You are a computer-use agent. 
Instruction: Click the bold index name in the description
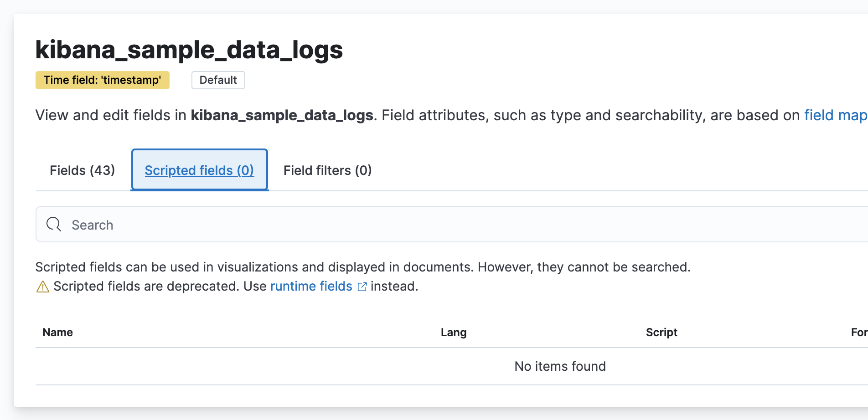(x=282, y=115)
